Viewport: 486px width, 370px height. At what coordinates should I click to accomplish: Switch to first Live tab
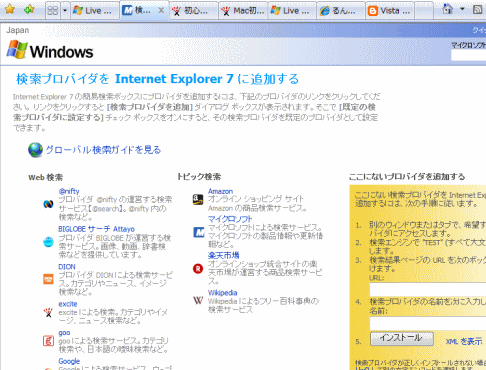coord(95,11)
